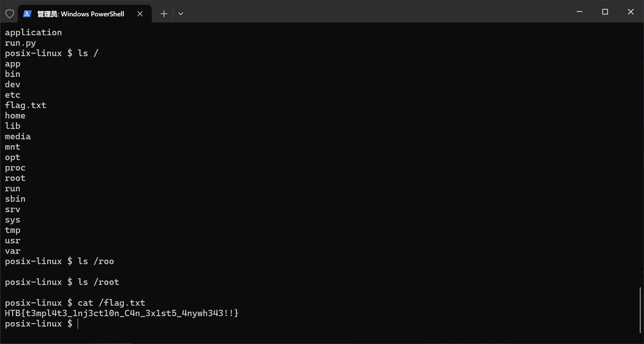Screen dimensions: 644x344
Task: Click the administrator shield icon
Action: [10, 14]
